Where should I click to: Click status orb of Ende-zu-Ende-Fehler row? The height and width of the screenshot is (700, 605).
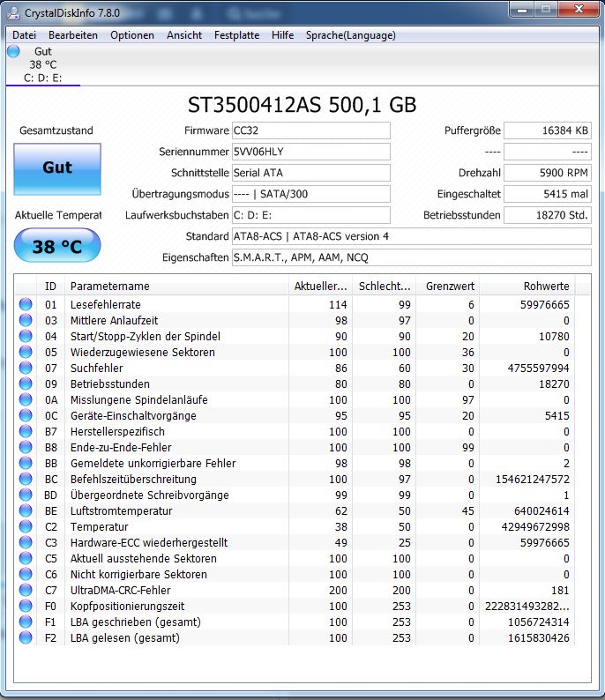tap(26, 447)
